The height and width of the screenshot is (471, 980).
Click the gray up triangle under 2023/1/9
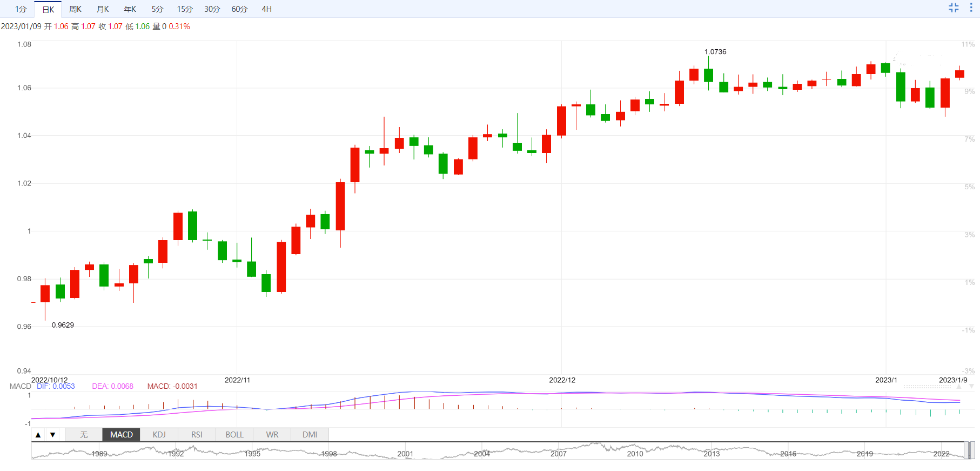coord(960,387)
